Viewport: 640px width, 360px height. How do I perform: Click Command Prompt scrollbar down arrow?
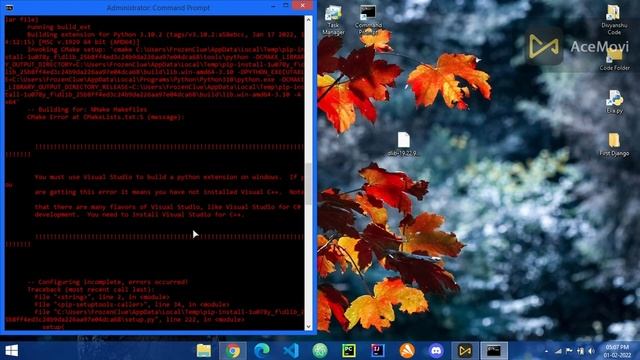coord(308,327)
